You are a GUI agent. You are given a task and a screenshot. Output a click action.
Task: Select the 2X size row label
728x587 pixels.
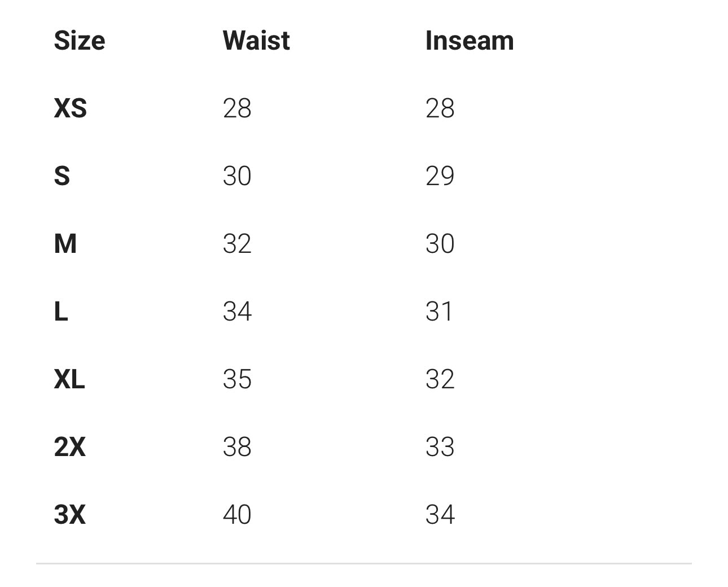(70, 446)
